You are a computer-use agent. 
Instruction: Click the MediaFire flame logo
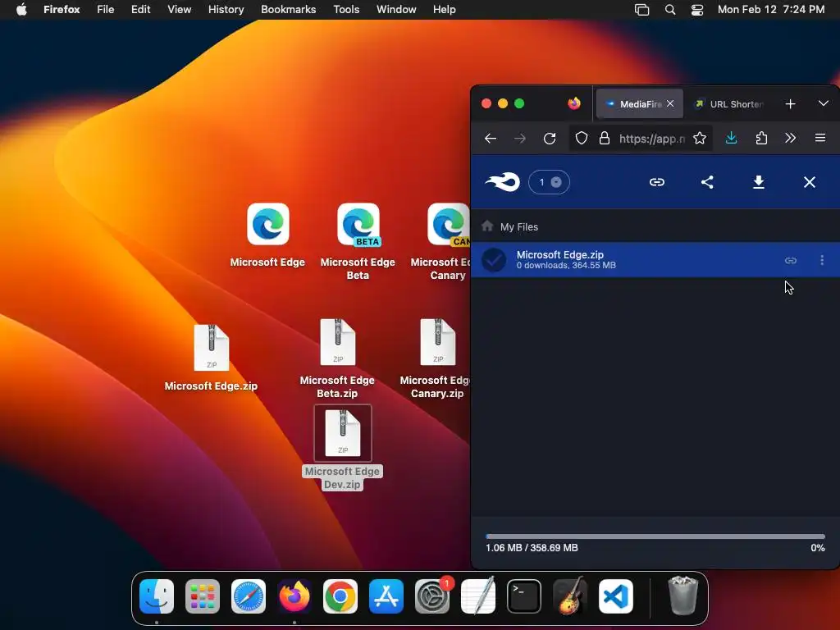click(x=503, y=182)
